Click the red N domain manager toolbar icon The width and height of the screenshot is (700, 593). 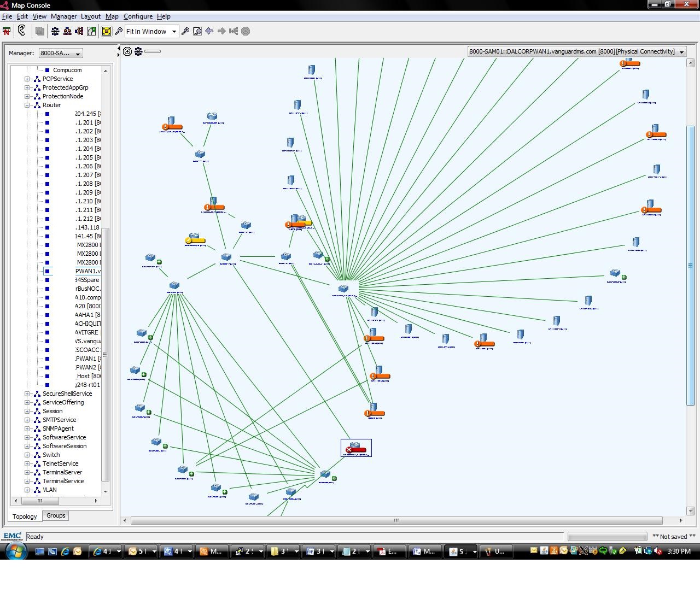7,31
